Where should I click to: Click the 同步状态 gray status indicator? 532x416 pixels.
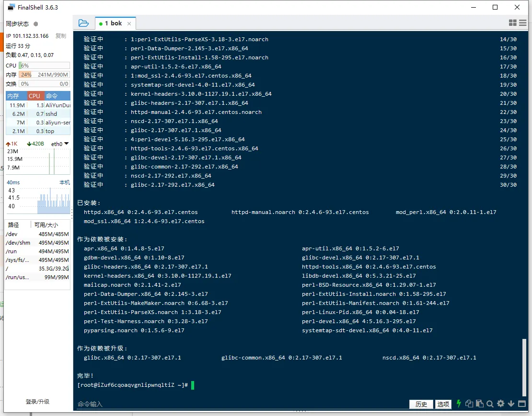35,24
